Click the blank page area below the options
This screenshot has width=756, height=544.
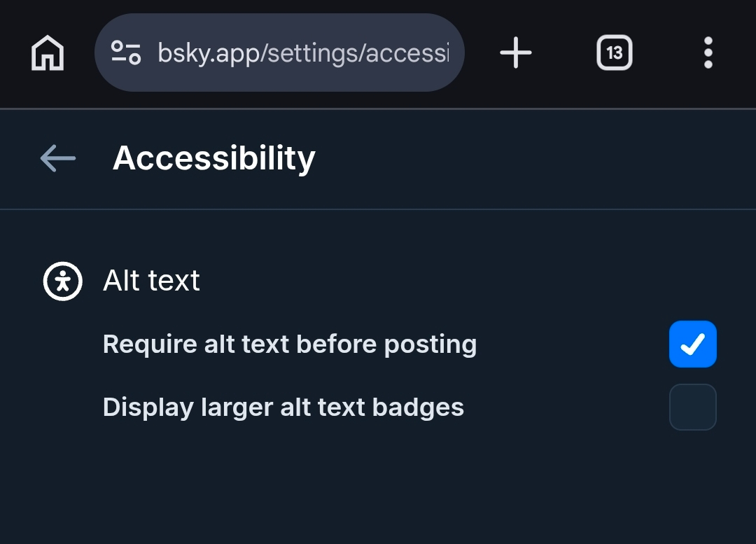click(x=378, y=490)
